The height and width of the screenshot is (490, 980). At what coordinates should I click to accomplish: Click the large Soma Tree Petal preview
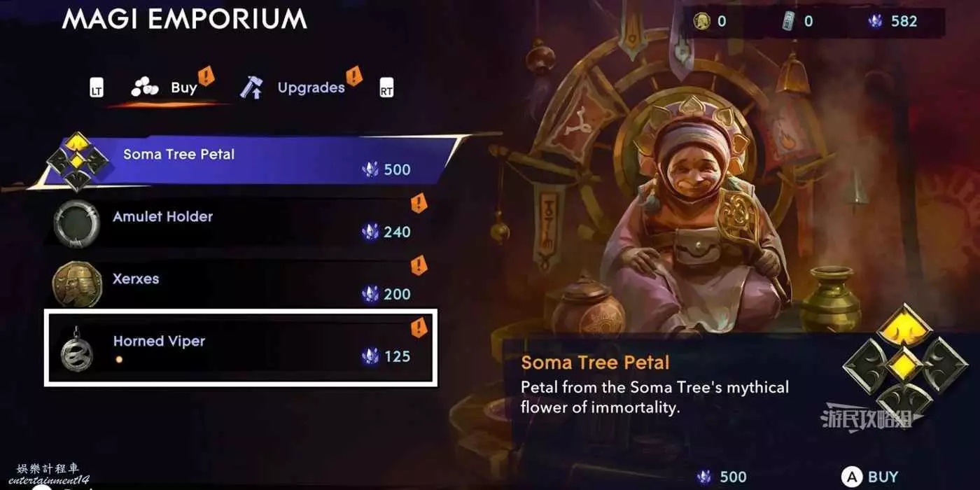897,361
